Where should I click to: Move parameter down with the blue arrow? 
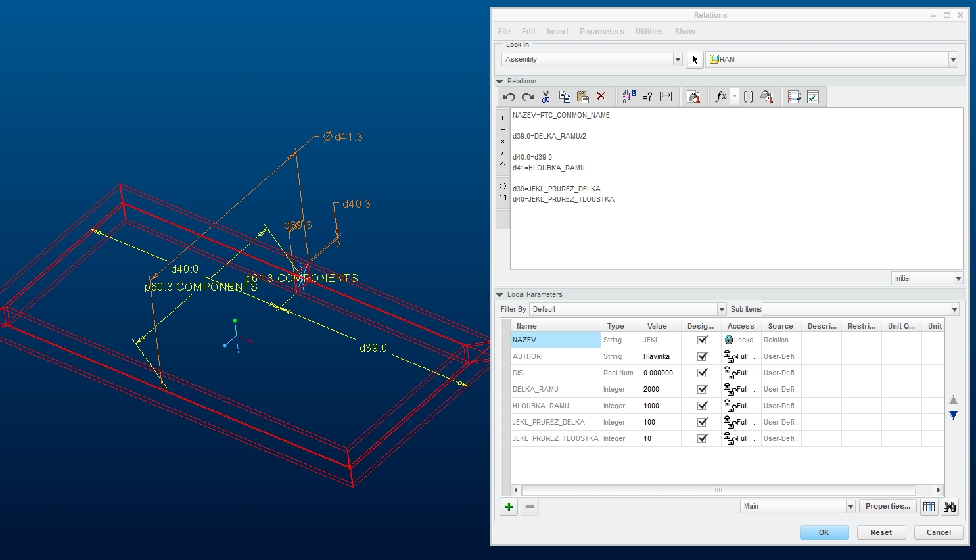coord(954,415)
